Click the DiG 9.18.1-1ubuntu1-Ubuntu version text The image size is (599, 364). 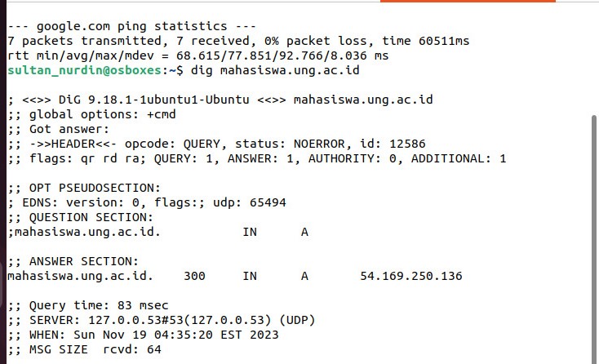[x=153, y=100]
